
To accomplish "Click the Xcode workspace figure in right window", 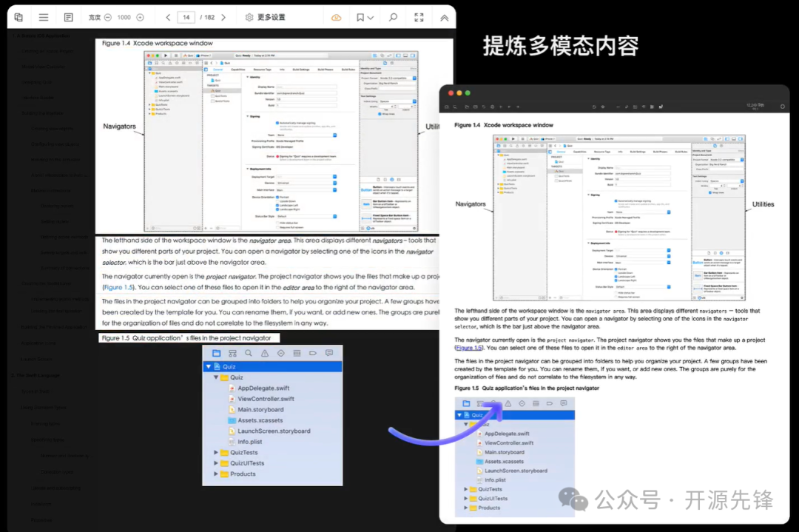I will pos(619,218).
